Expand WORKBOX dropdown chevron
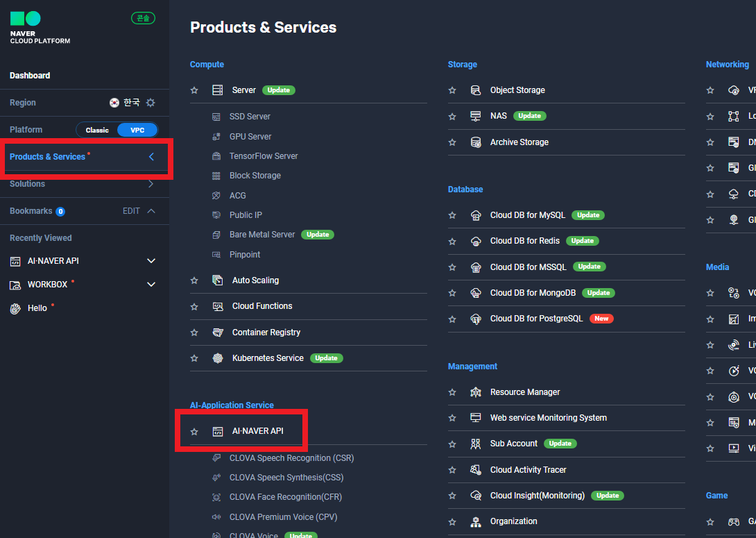This screenshot has width=756, height=538. point(151,285)
